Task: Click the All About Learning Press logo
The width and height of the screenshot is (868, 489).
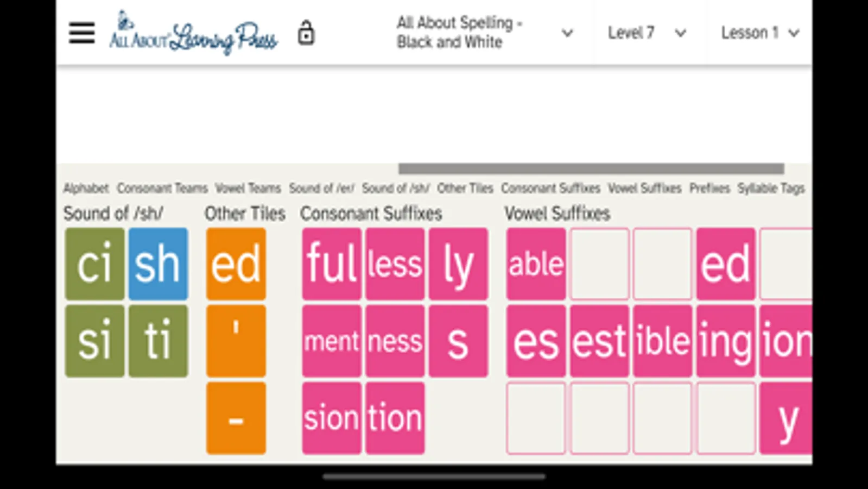Action: pyautogui.click(x=193, y=33)
